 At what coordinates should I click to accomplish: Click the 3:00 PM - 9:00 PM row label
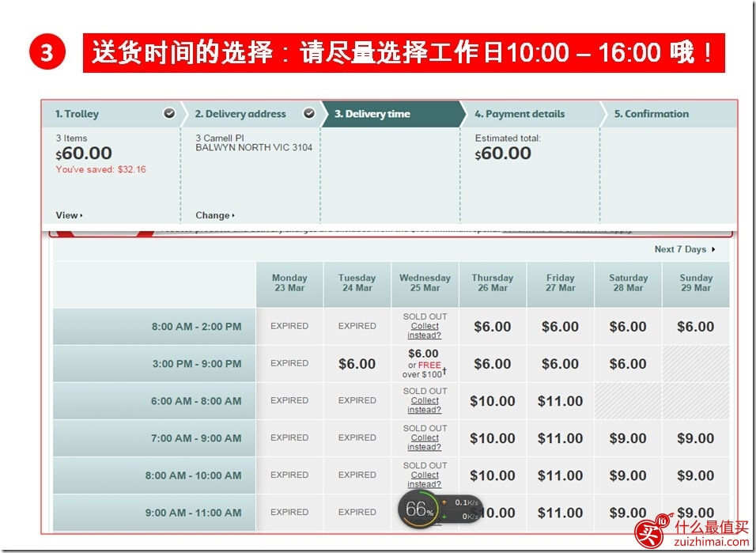[x=154, y=364]
